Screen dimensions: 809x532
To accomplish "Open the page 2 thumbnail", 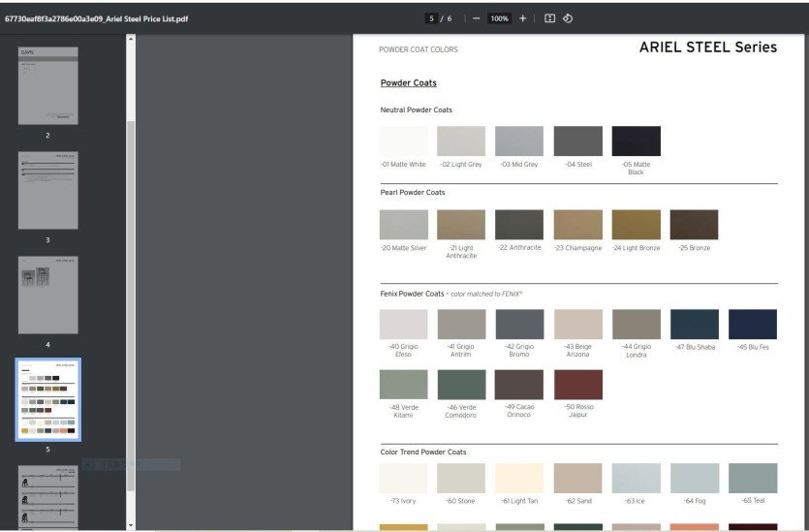I will (x=48, y=85).
